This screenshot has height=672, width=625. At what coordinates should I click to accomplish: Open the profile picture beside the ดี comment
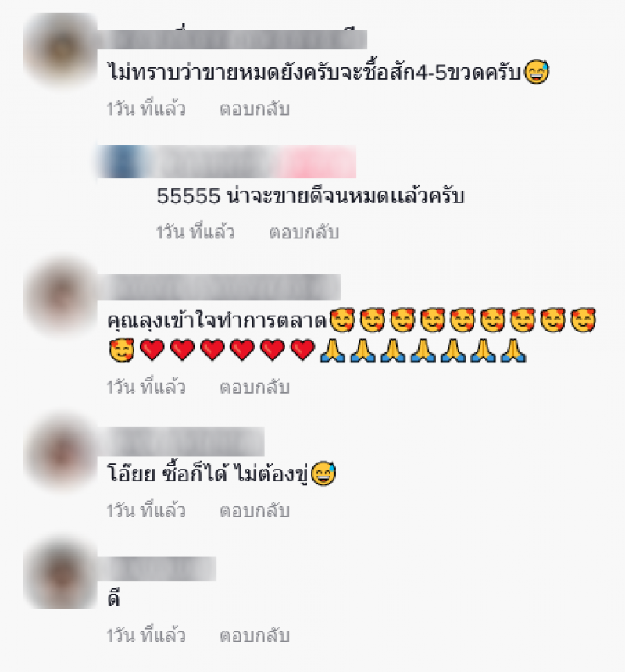[x=60, y=574]
